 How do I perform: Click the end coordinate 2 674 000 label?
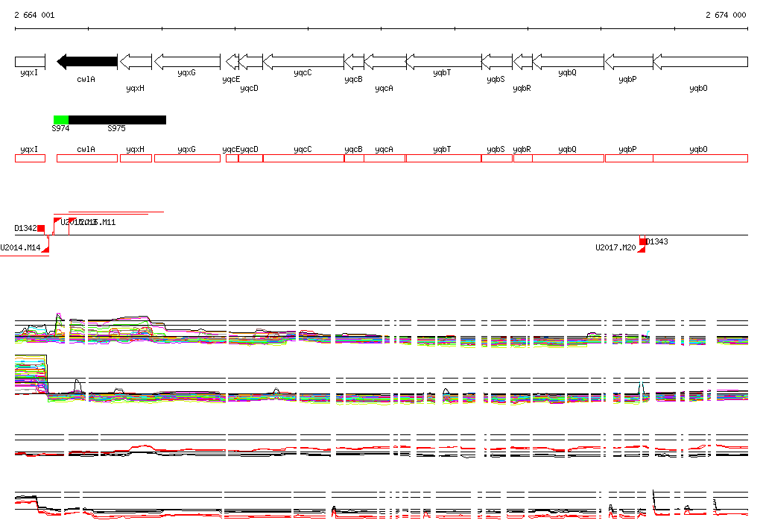pyautogui.click(x=726, y=15)
